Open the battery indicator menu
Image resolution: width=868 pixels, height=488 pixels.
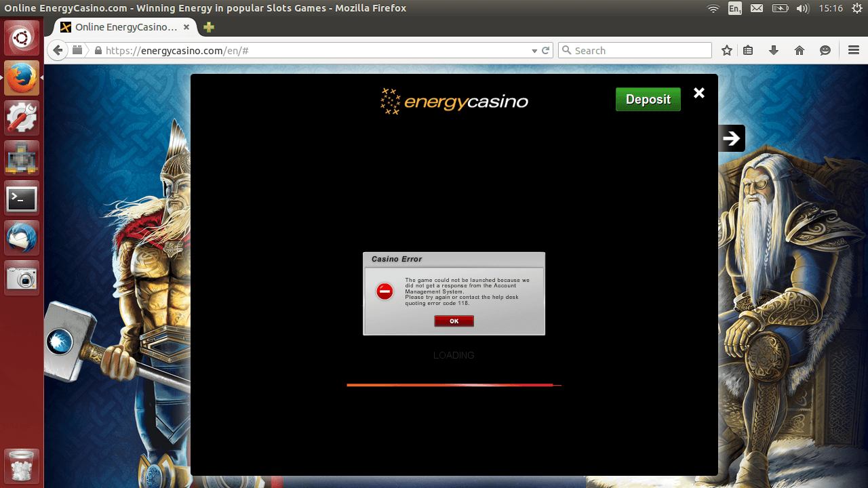(x=780, y=8)
